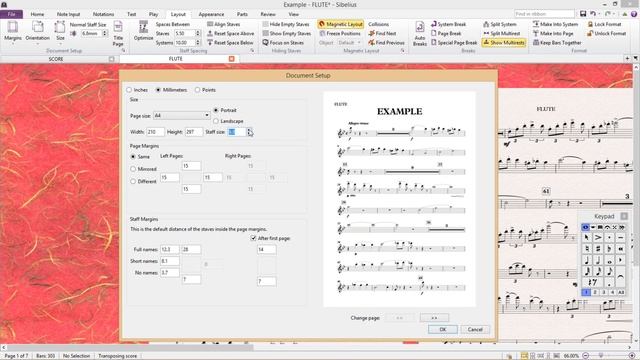Select Keypad layout All
The height and width of the screenshot is (360, 640).
click(621, 292)
